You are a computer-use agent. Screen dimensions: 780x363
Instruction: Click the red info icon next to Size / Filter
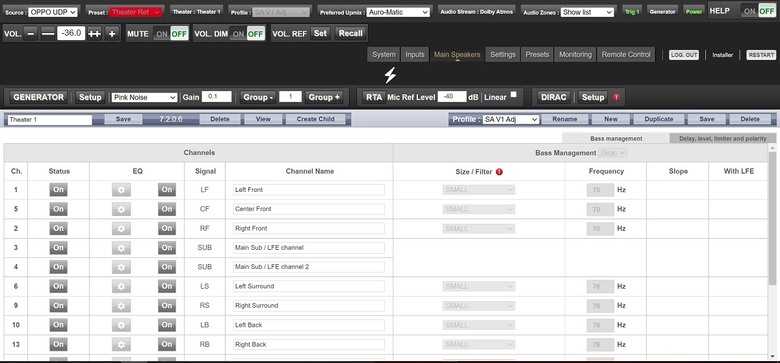click(x=499, y=172)
